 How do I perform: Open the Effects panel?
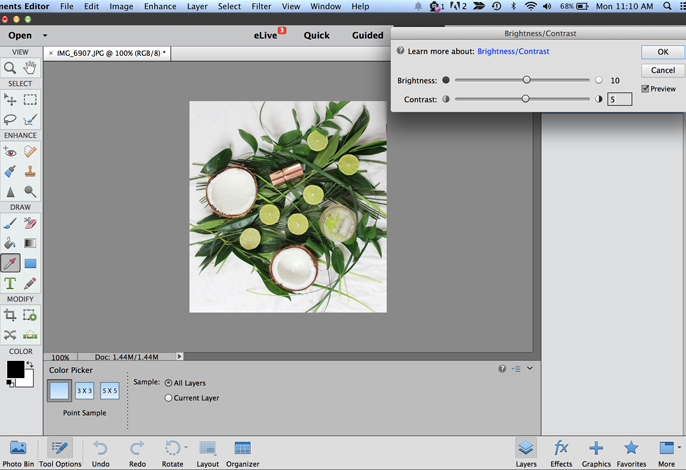(x=561, y=449)
